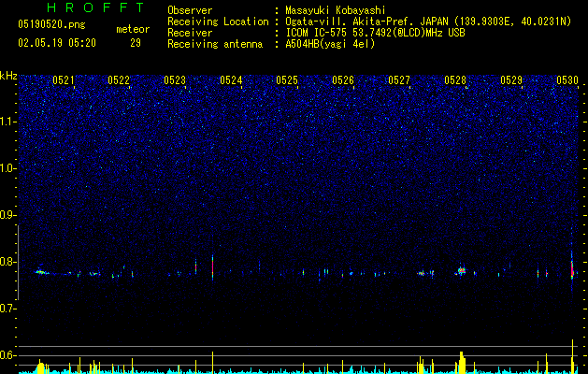
Task: Click the 0.9 kHz axis label
Action: (x=7, y=215)
